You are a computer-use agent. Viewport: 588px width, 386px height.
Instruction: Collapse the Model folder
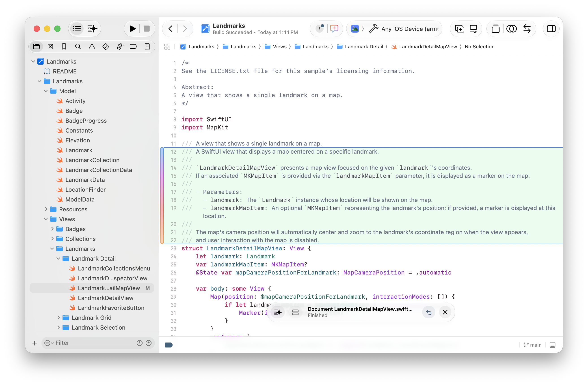click(46, 91)
